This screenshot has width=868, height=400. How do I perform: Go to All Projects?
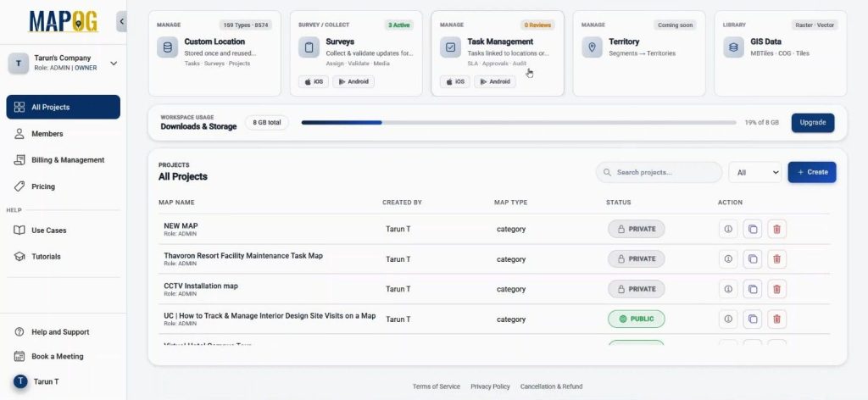[63, 107]
